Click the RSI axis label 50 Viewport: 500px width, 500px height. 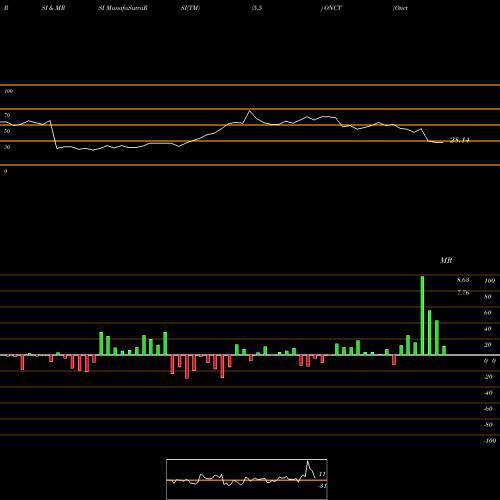click(x=7, y=131)
